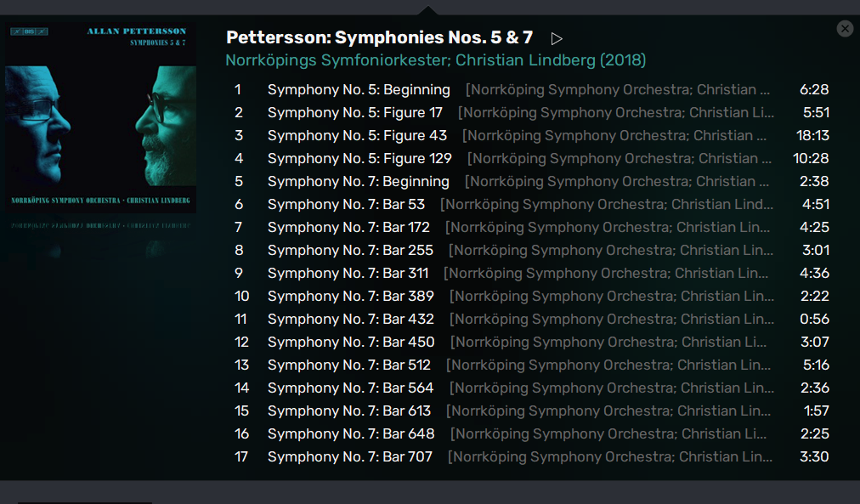Viewport: 860px width, 504px height.
Task: Select track Symphony No. 5: Figure 129
Action: [x=359, y=158]
